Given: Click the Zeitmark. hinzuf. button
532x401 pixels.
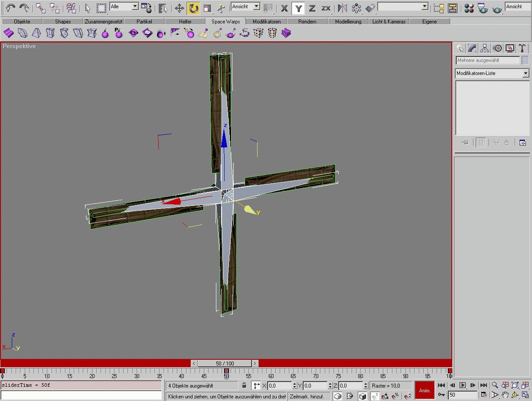Looking at the screenshot, I should [x=309, y=396].
